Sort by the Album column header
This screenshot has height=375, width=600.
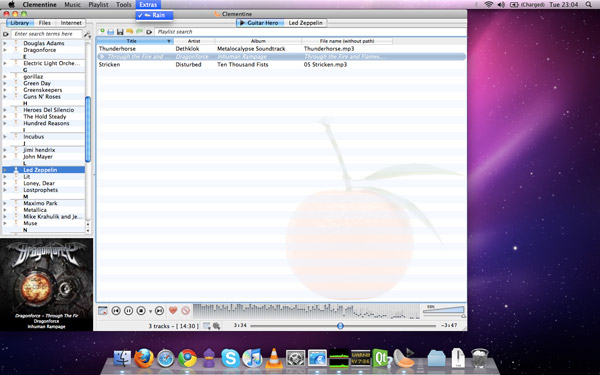point(258,41)
